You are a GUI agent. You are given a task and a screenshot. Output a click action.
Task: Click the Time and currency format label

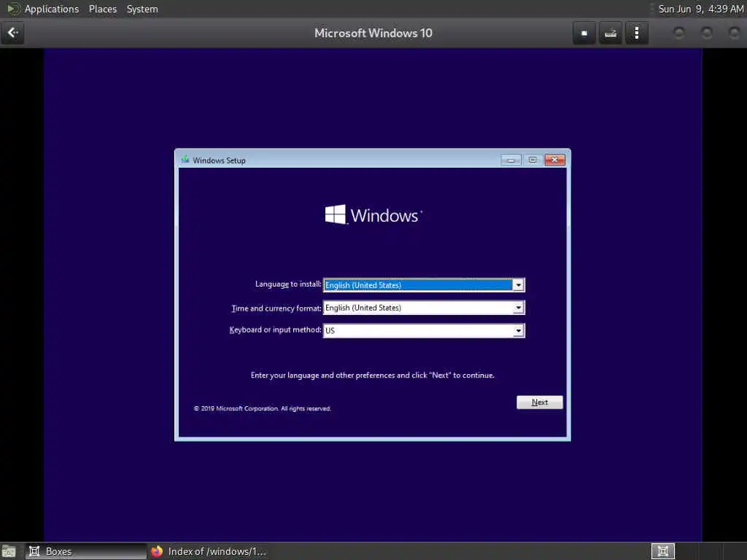(x=276, y=308)
